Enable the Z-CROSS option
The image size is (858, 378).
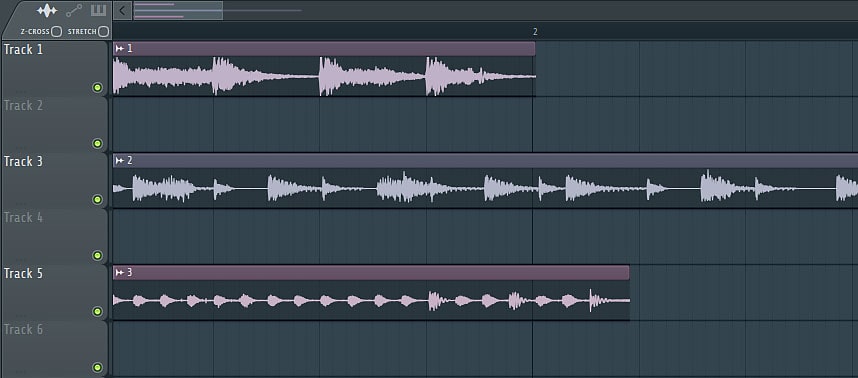pos(56,32)
